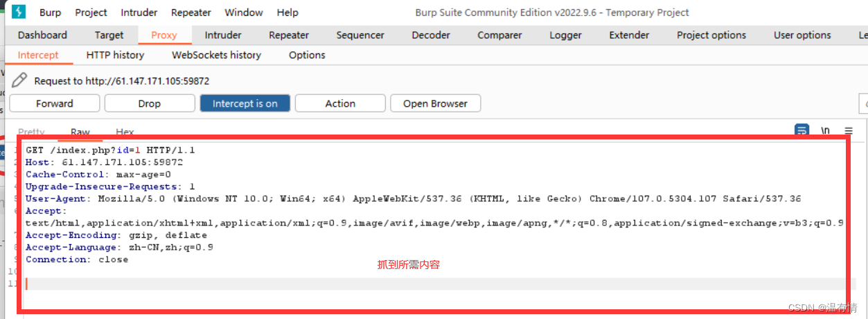Click the GET /index.php?id=1 request line
The image size is (868, 319).
[x=111, y=150]
